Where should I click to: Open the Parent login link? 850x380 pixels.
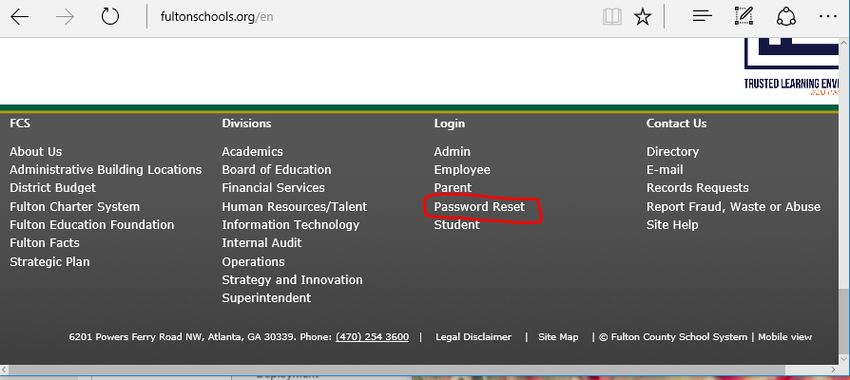[453, 188]
